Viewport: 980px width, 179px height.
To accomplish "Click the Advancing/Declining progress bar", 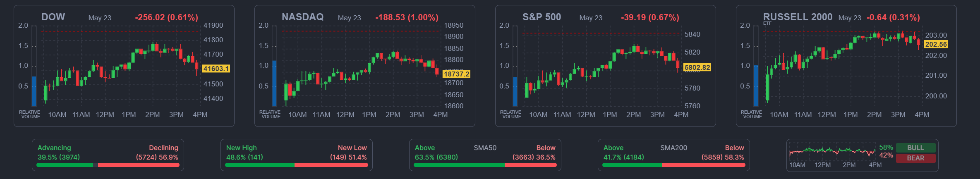I will point(108,165).
